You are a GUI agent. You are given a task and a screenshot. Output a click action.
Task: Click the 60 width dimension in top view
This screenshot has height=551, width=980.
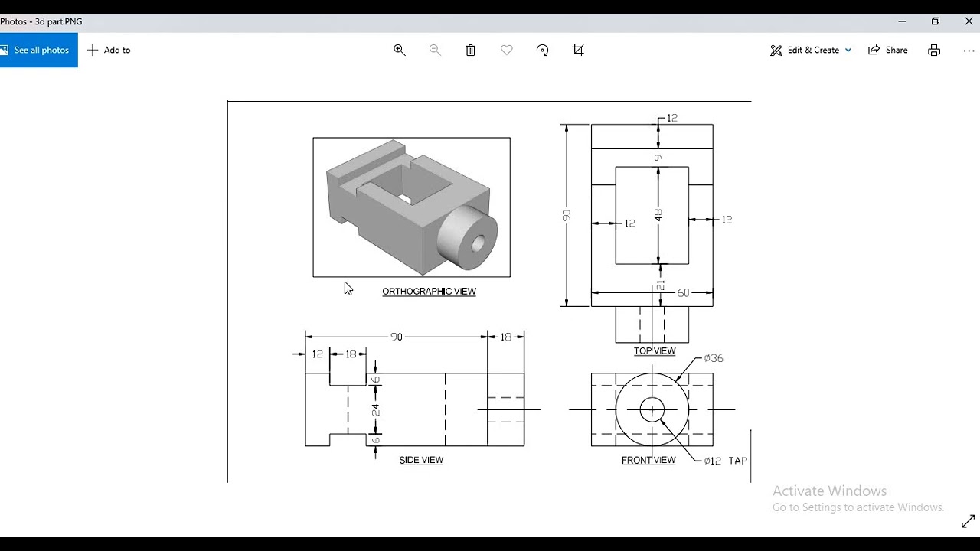click(683, 292)
